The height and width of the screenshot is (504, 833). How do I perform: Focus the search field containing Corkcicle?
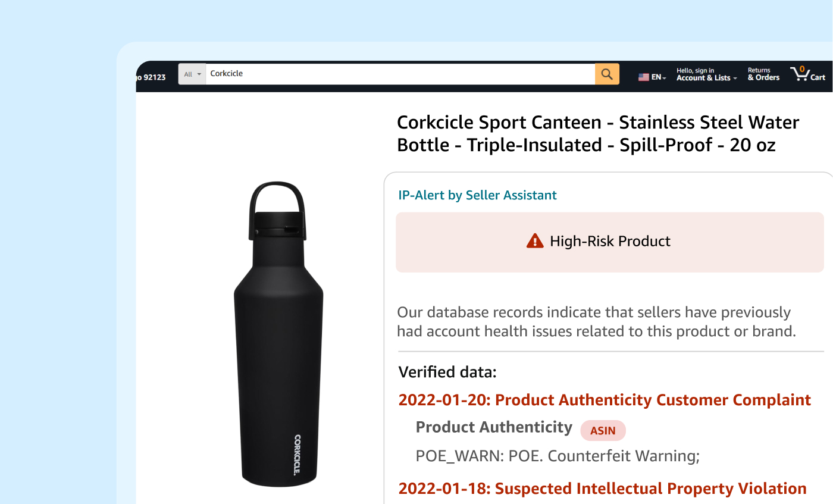pos(399,74)
